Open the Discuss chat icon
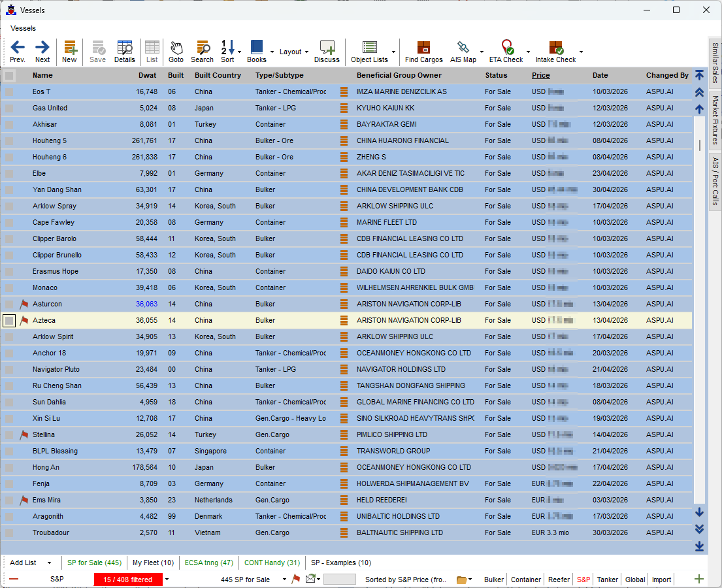The image size is (722, 588). (327, 51)
